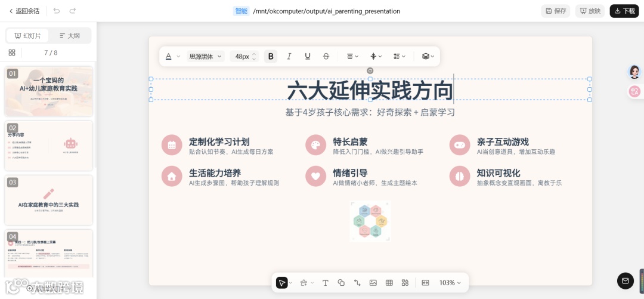Select the shape tool in bottom toolbar
Image resolution: width=644 pixels, height=299 pixels.
point(341,282)
